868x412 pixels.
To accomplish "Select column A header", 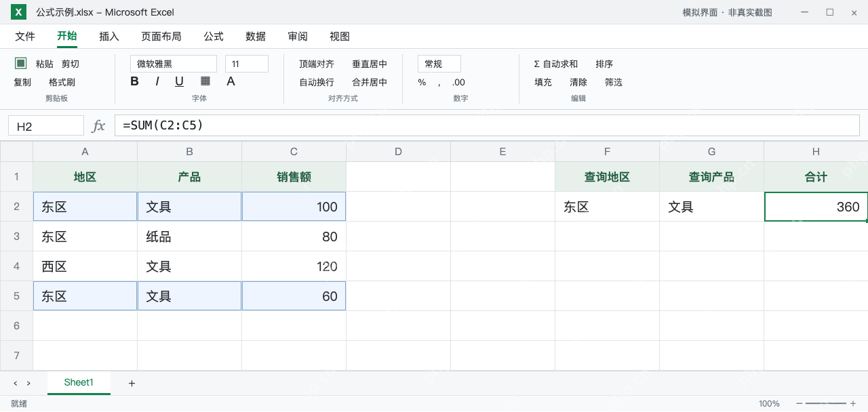I will pyautogui.click(x=85, y=152).
